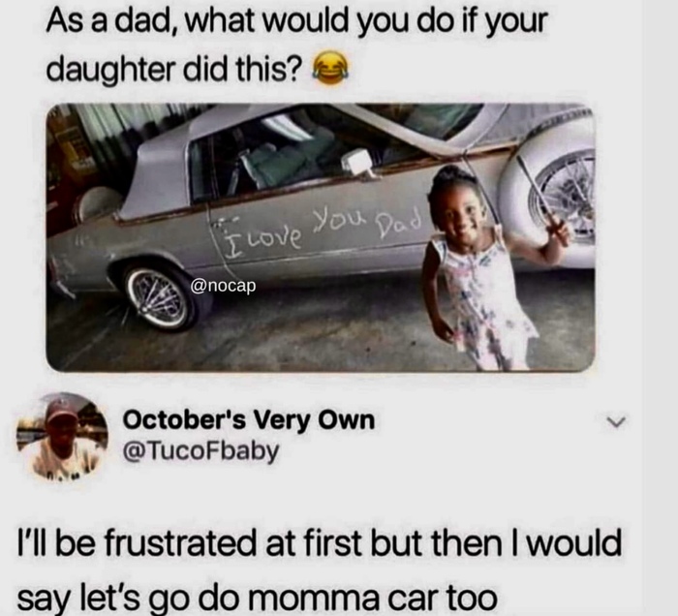Viewport: 678px width, 616px height.
Task: Click the car's chrome side mirror
Action: 358,164
